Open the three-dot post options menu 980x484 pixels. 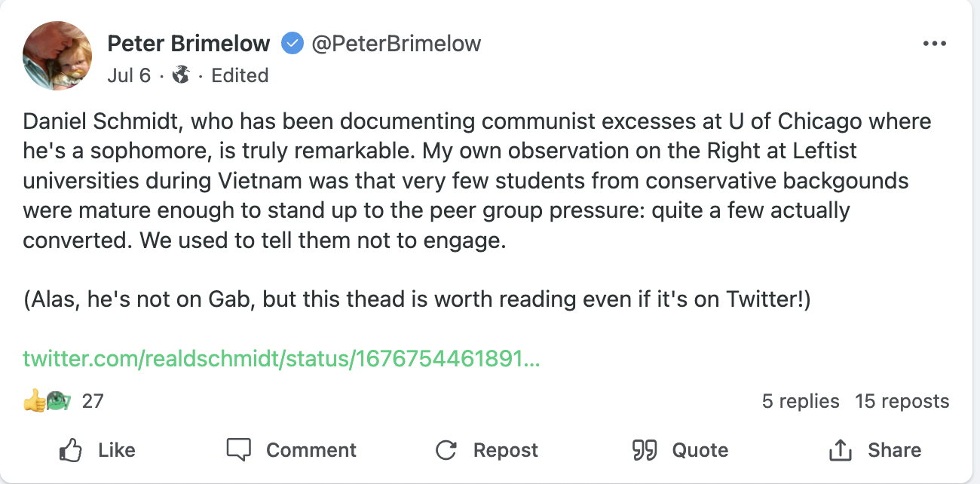[x=934, y=44]
